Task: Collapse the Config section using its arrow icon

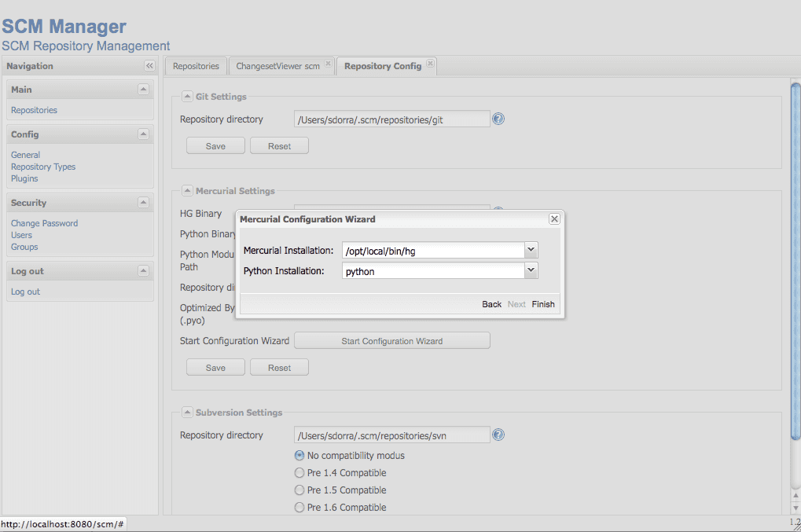Action: tap(142, 134)
